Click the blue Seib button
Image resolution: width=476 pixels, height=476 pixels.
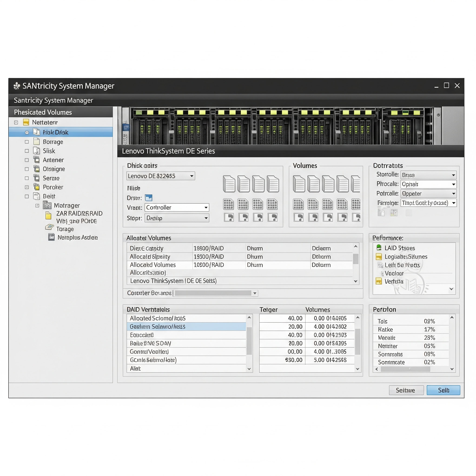coord(443,390)
